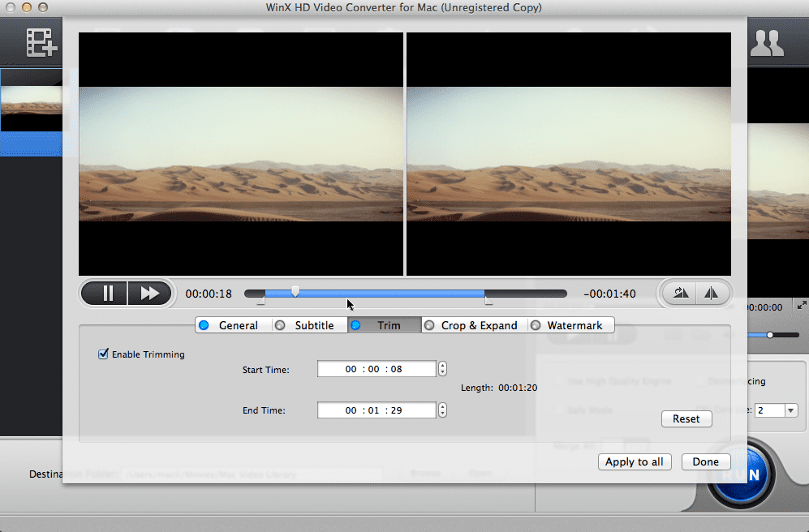This screenshot has height=532, width=809.
Task: Open the contacts/support icon in the top-right
Action: pyautogui.click(x=767, y=42)
